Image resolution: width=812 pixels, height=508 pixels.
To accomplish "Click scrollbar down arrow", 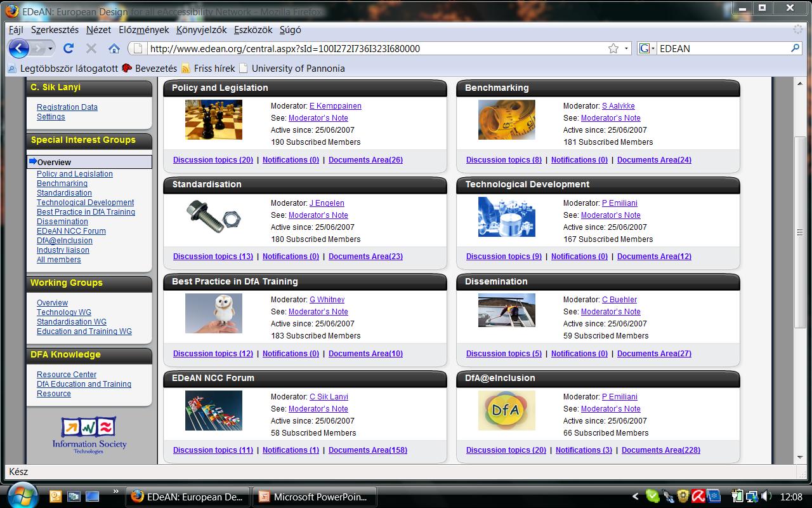I will pyautogui.click(x=801, y=458).
